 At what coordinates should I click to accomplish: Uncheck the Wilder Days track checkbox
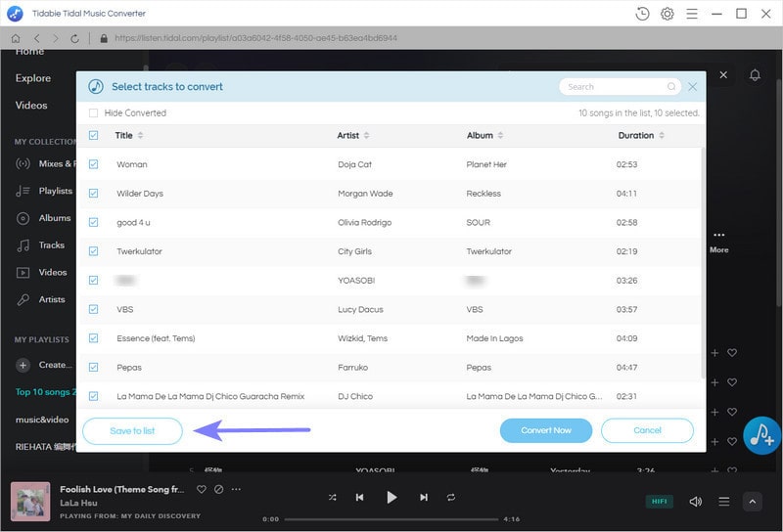coord(93,193)
